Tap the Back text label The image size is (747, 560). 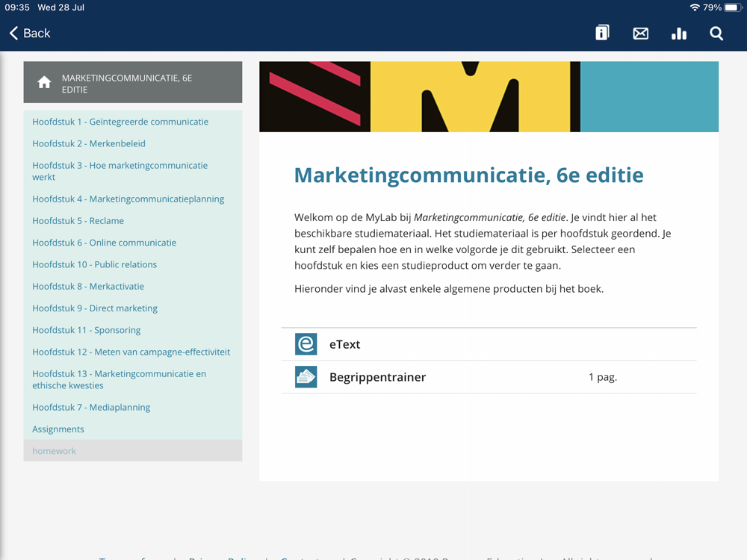[x=37, y=34]
